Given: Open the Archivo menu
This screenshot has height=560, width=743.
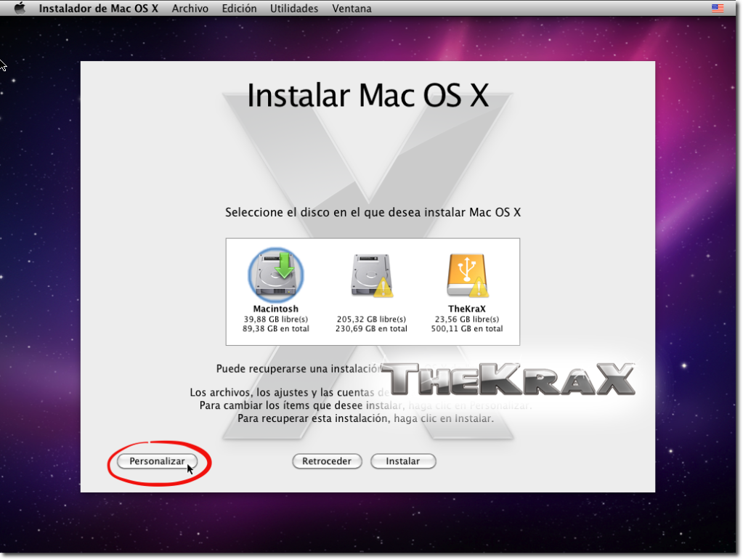Looking at the screenshot, I should pos(190,9).
